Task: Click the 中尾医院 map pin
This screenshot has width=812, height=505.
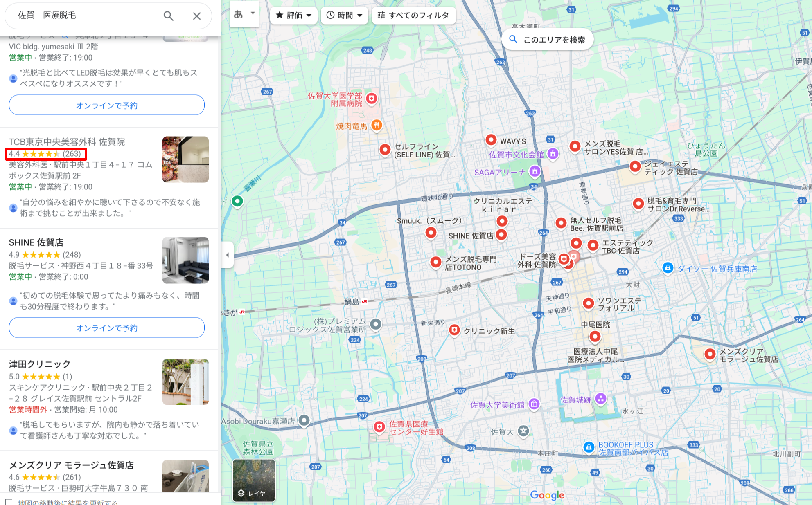Action: (595, 337)
